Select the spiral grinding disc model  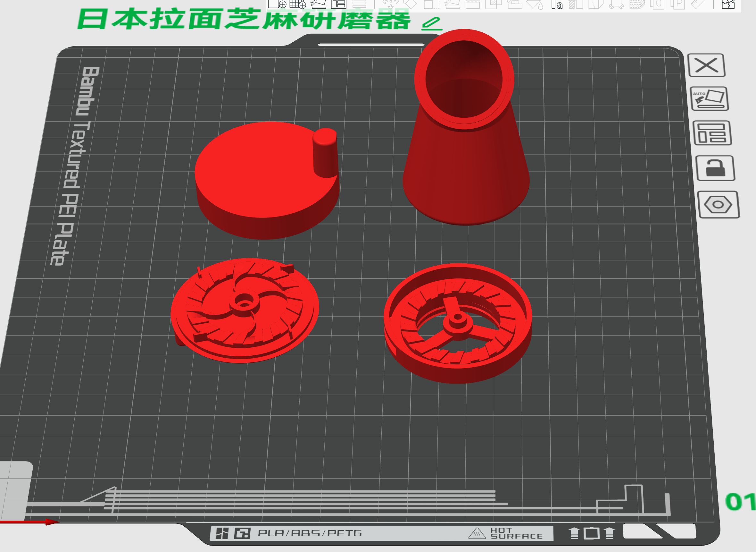(x=245, y=310)
